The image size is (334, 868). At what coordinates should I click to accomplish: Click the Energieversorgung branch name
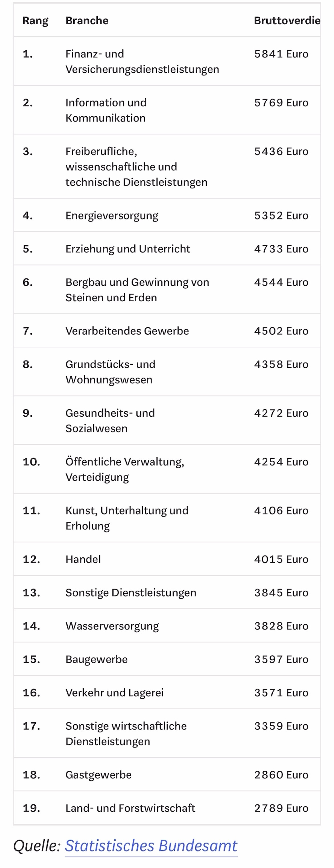click(x=112, y=216)
